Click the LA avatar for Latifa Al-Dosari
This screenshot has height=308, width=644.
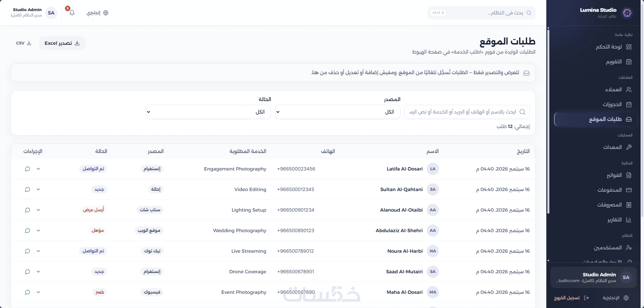point(433,169)
